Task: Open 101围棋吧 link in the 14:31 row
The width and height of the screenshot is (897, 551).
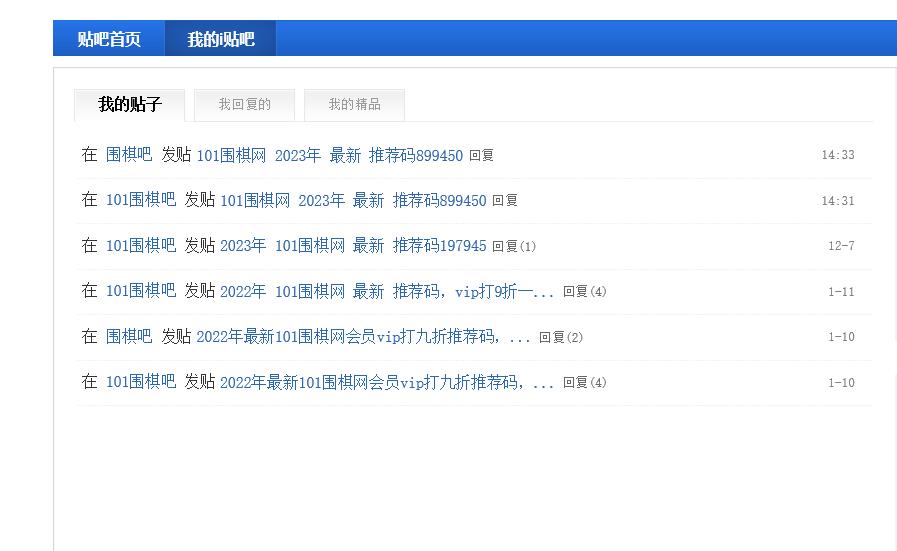Action: tap(141, 200)
